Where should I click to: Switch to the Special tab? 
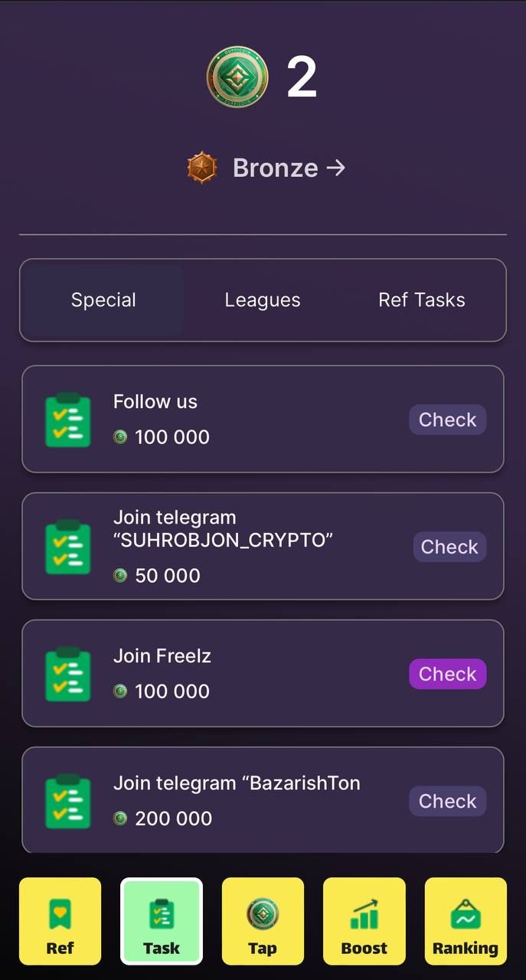[103, 300]
